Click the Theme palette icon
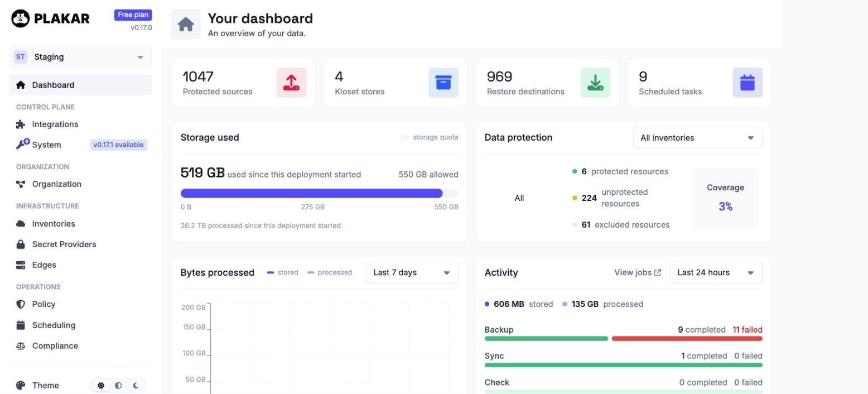Image resolution: width=868 pixels, height=394 pixels. (21, 386)
